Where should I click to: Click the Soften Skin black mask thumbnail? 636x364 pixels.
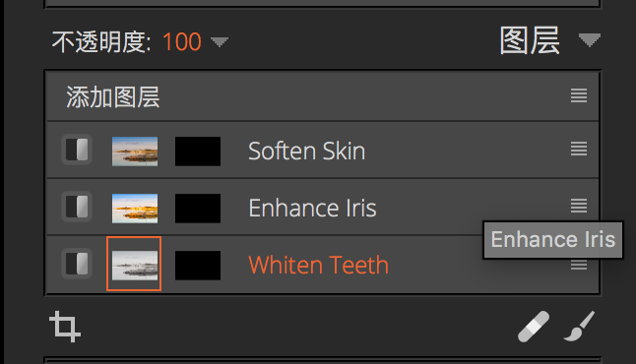point(198,152)
